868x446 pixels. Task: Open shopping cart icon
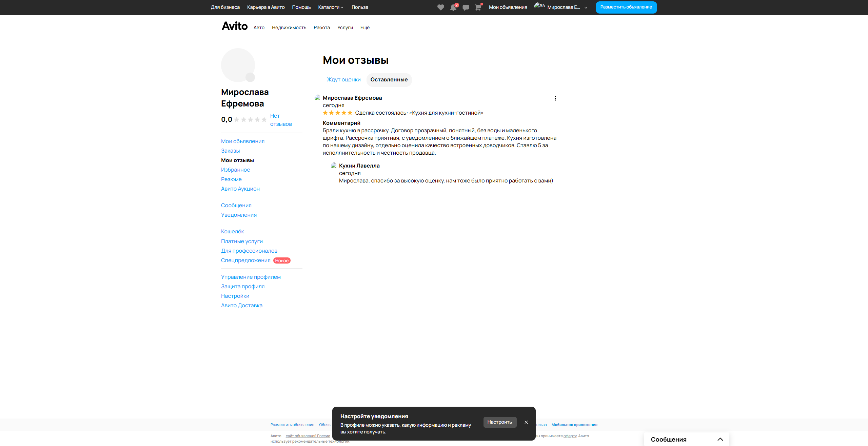[478, 7]
